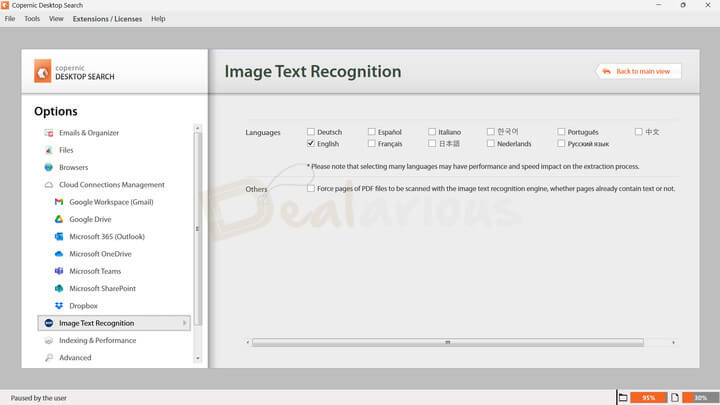This screenshot has height=405, width=720.
Task: Click the Files option icon
Action: pyautogui.click(x=49, y=150)
